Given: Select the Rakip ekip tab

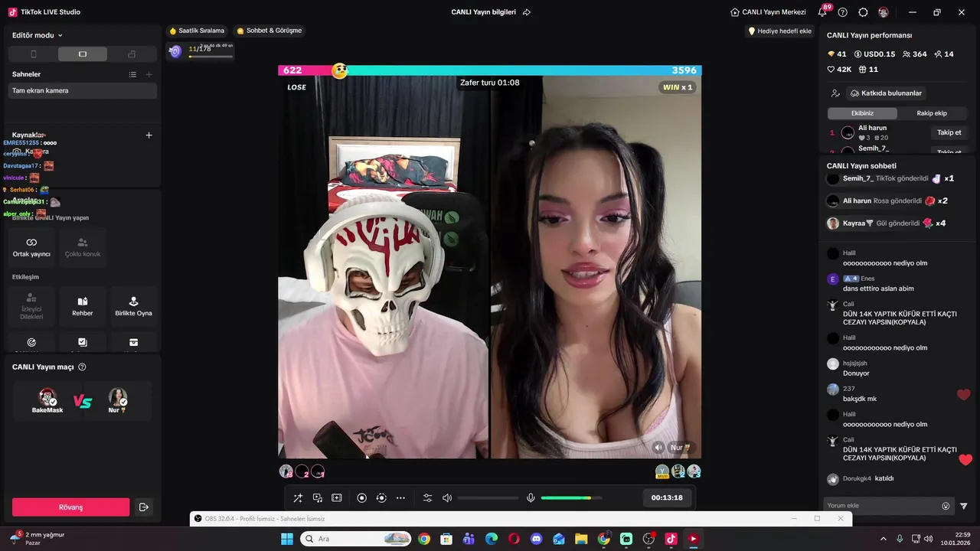Looking at the screenshot, I should (932, 113).
